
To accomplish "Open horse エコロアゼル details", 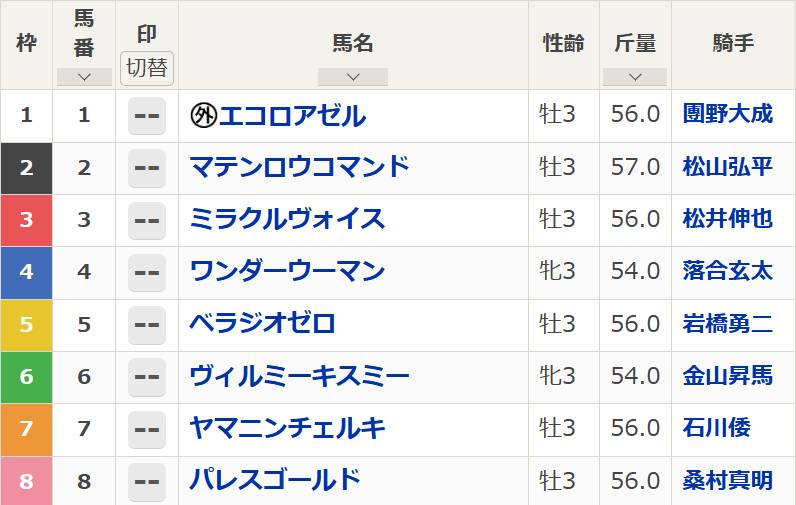I will pos(292,116).
